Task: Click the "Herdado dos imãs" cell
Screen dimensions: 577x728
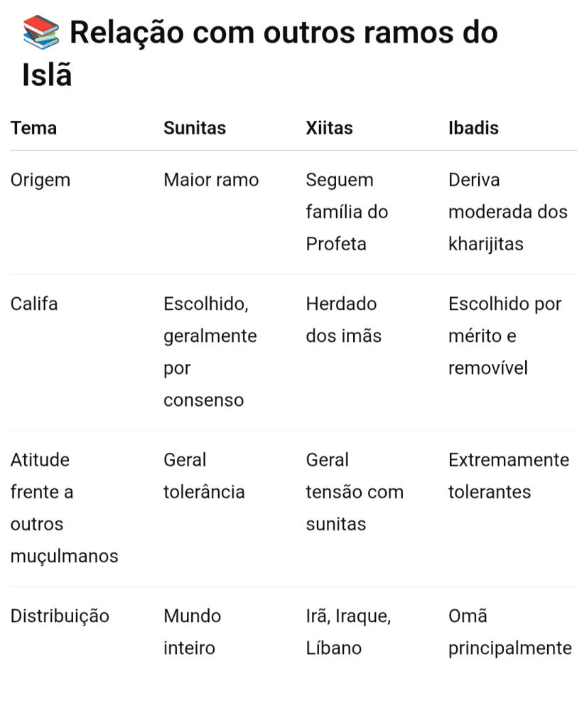Action: coord(343,320)
